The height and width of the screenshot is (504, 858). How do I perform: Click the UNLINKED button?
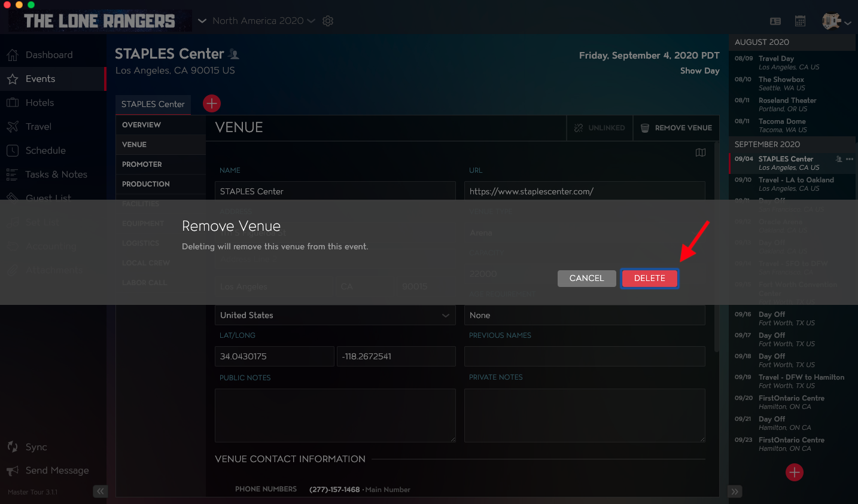(x=600, y=128)
